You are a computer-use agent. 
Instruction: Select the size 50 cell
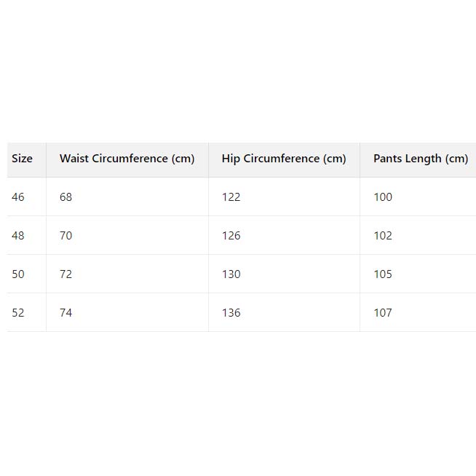coord(18,274)
